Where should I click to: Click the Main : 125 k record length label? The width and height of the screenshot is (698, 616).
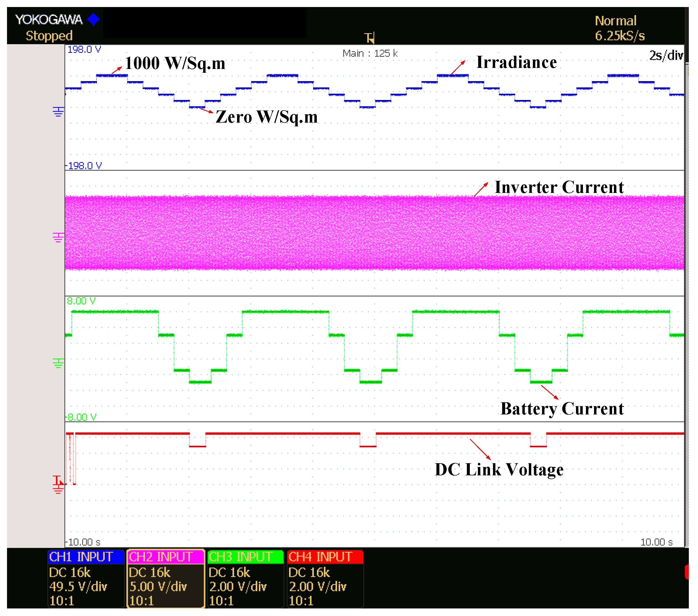click(370, 53)
